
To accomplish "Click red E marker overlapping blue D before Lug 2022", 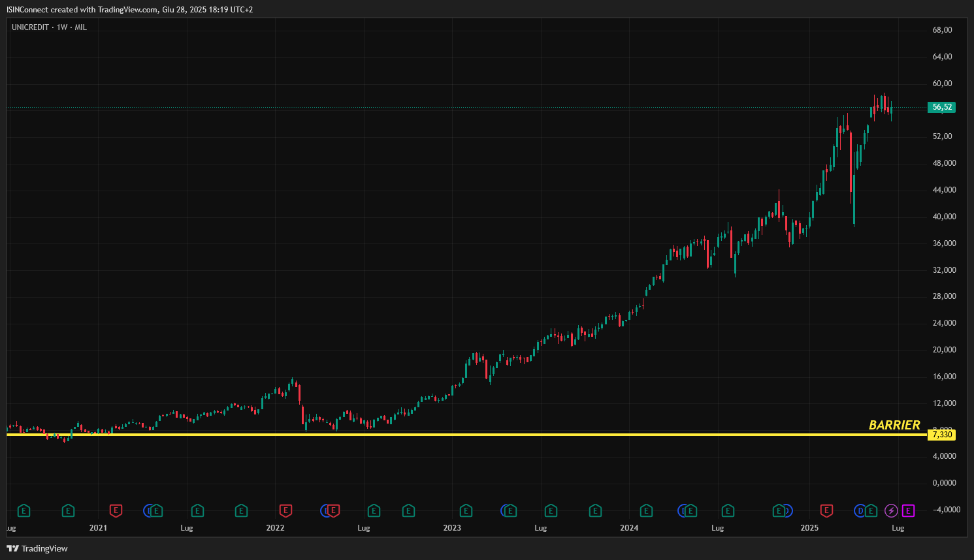I will point(333,510).
